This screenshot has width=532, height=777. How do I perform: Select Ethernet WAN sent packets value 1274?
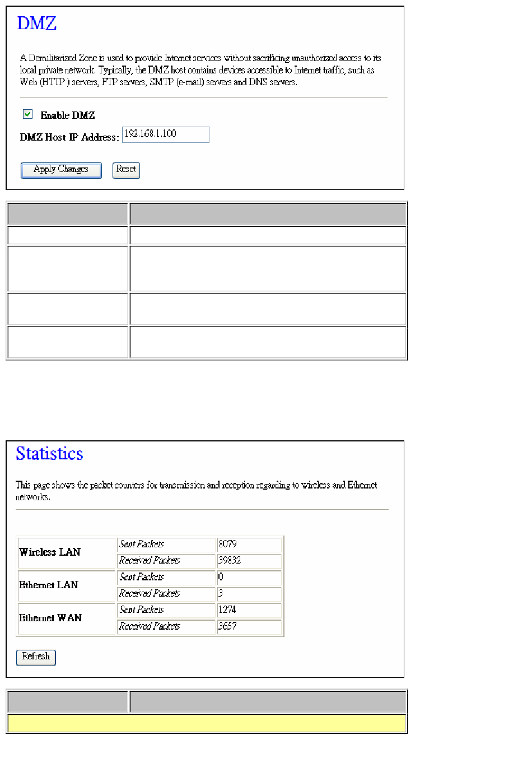[227, 609]
